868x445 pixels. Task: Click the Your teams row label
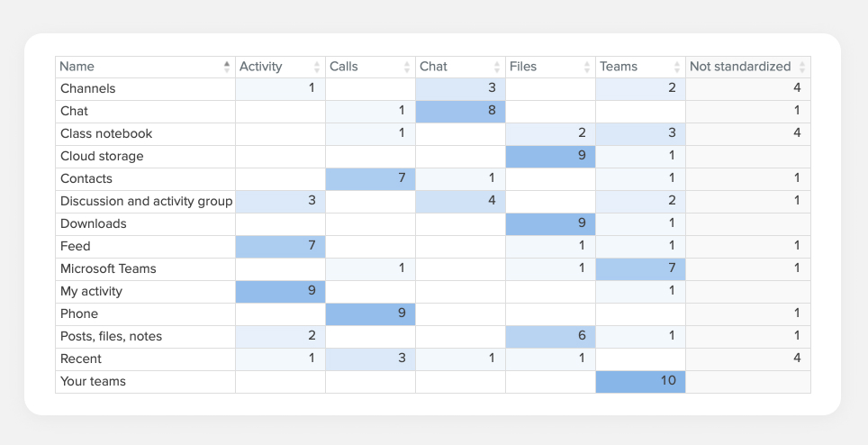(x=93, y=382)
